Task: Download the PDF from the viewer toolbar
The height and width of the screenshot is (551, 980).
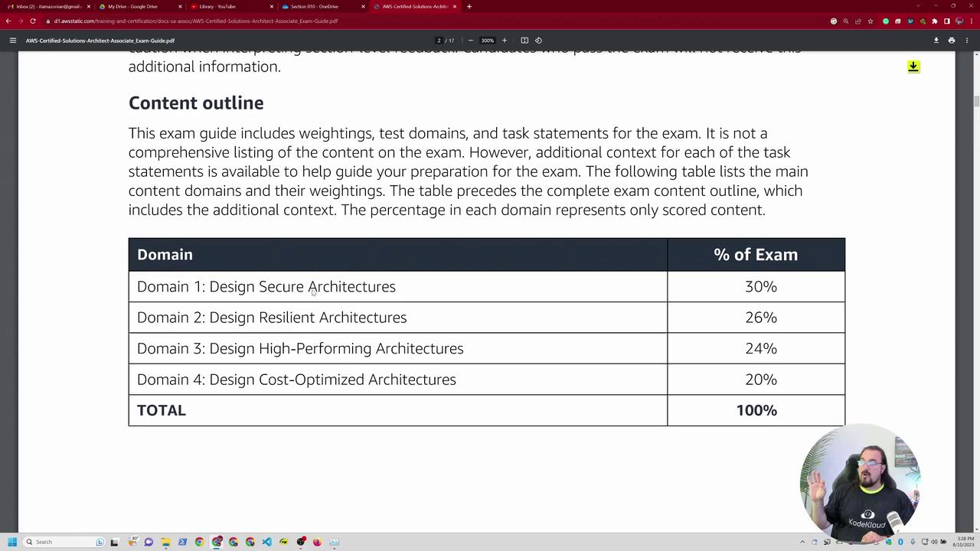Action: coord(936,41)
